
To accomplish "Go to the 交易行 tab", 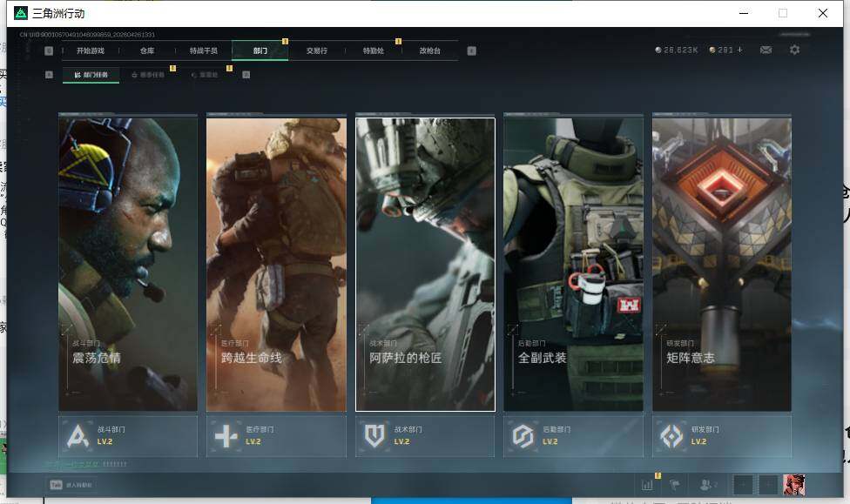I will coord(317,50).
